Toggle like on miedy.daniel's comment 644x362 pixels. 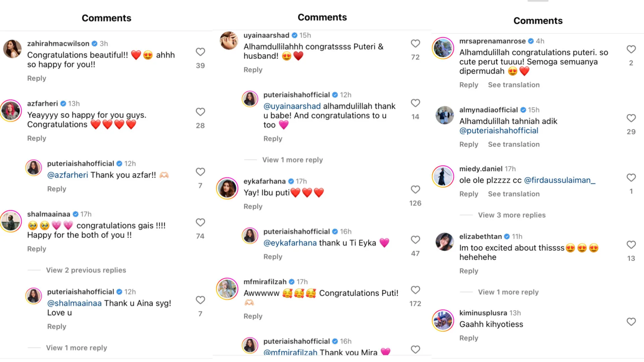(631, 178)
